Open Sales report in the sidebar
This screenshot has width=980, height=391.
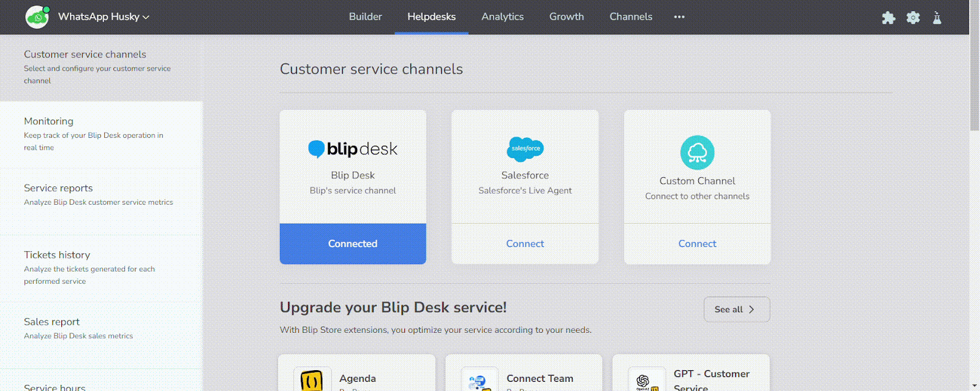pos(101,335)
